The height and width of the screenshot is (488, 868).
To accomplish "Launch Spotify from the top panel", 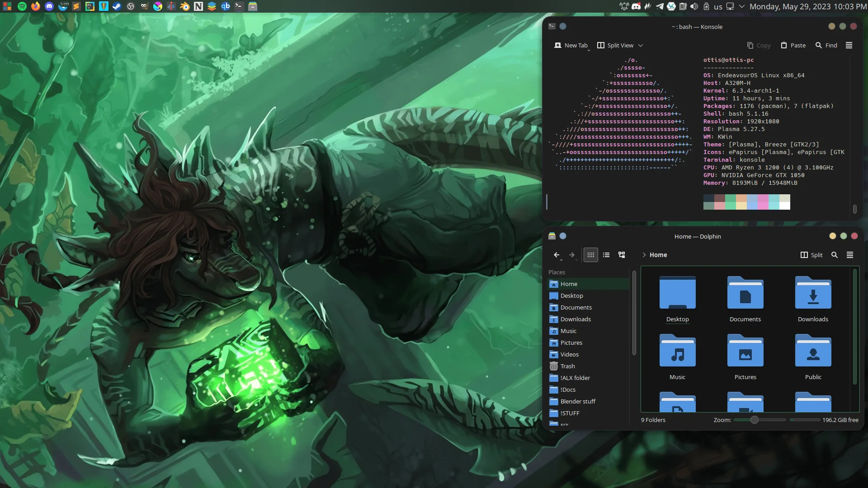I will click(22, 6).
